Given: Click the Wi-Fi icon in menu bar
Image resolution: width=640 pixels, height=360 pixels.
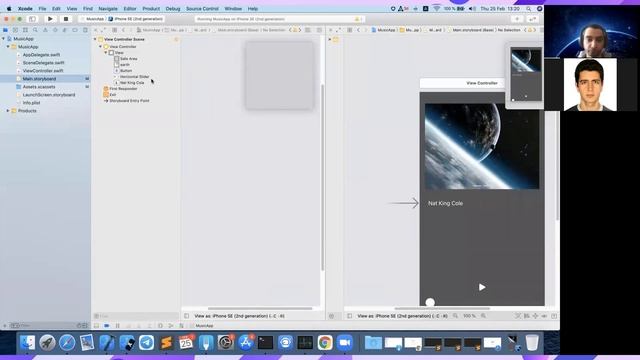Looking at the screenshot, I should pyautogui.click(x=436, y=8).
